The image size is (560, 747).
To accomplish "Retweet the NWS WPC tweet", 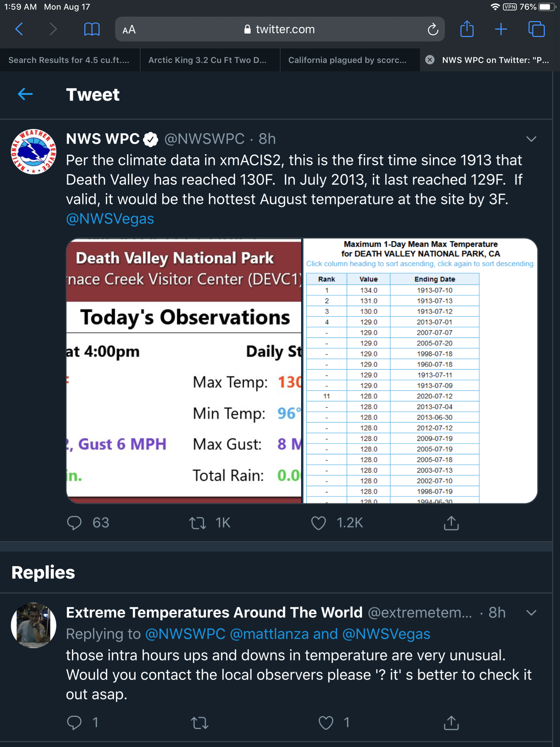I will click(198, 523).
